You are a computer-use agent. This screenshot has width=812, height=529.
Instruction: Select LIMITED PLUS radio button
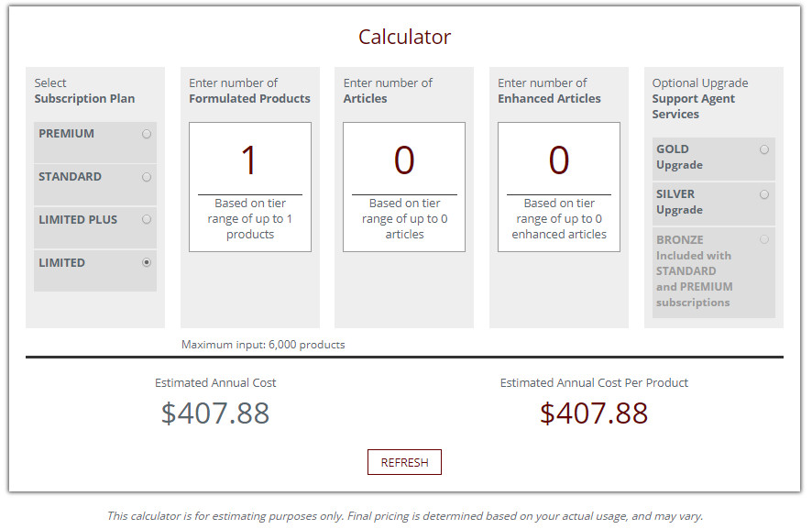coord(147,220)
